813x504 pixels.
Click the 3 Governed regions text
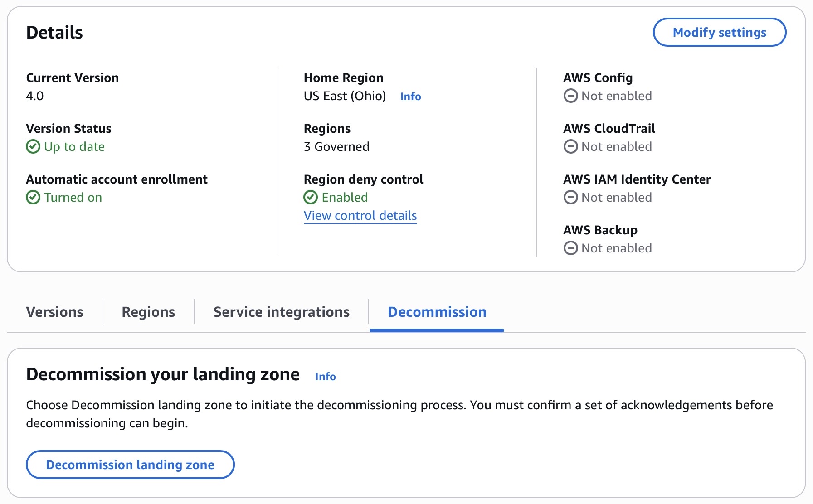click(x=336, y=147)
